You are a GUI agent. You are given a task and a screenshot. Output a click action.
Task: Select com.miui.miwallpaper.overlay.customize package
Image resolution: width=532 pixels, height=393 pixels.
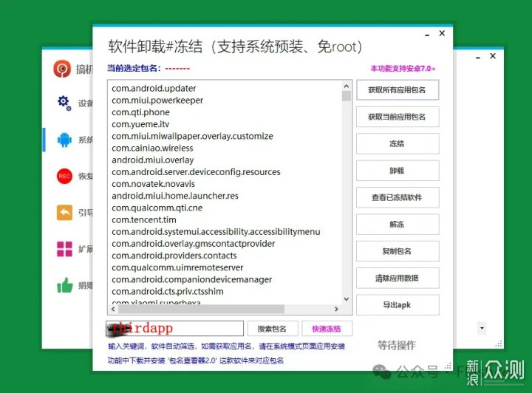(192, 136)
